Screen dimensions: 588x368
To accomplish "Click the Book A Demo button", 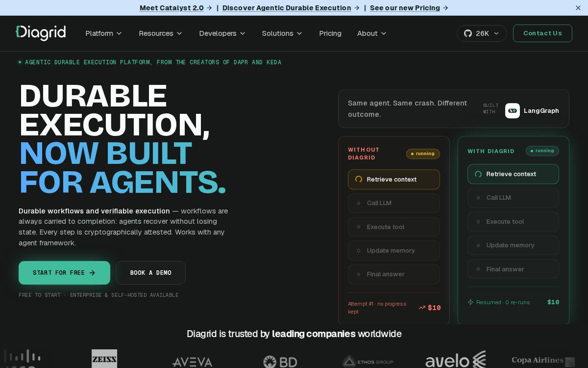I will [150, 273].
